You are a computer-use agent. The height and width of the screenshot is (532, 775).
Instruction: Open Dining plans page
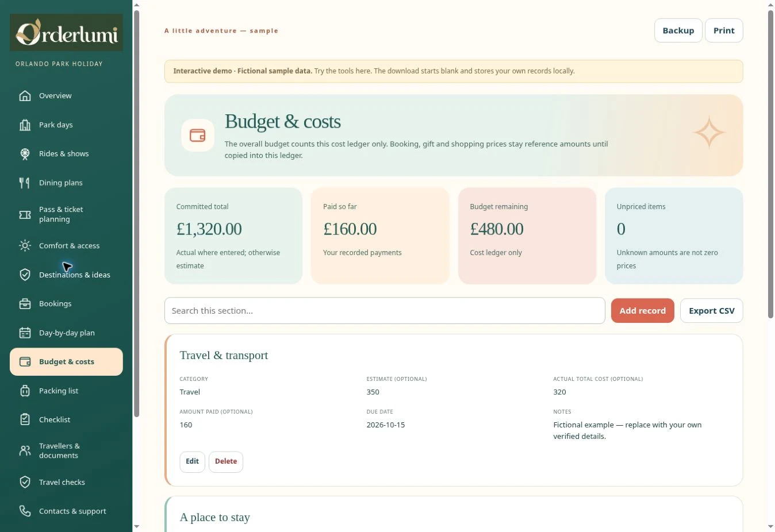pos(66,183)
